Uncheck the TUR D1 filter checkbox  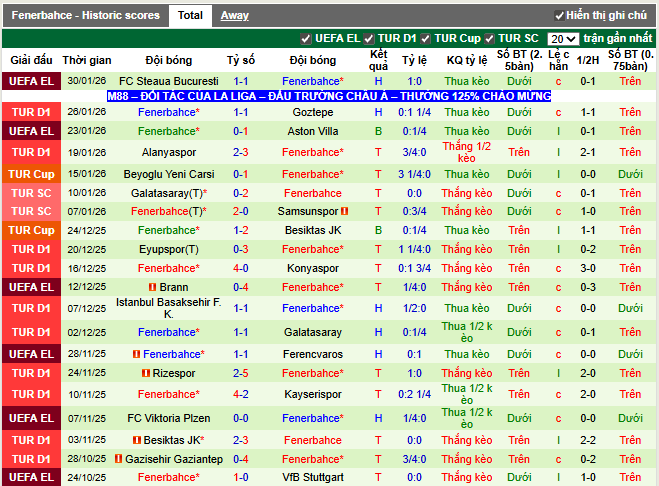[370, 39]
